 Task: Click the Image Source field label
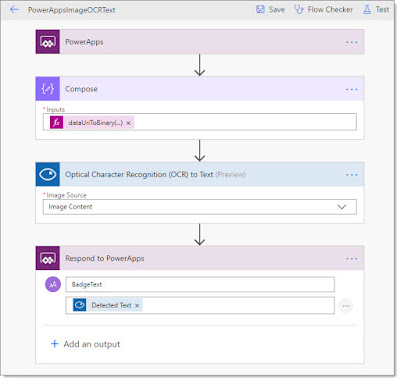(66, 195)
